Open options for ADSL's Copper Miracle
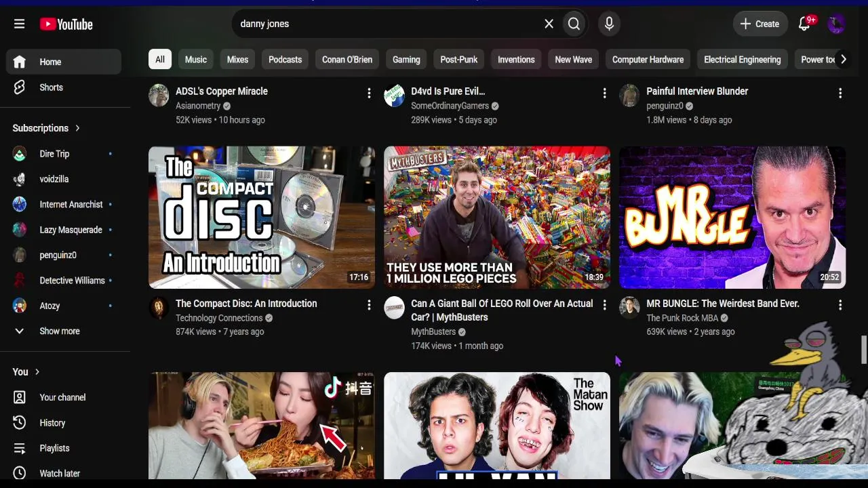 click(369, 93)
